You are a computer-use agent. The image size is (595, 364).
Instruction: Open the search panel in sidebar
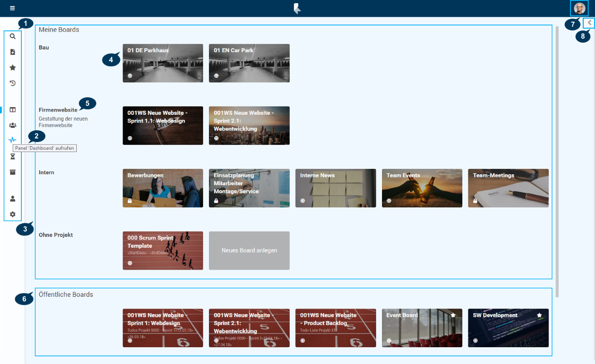pos(13,36)
